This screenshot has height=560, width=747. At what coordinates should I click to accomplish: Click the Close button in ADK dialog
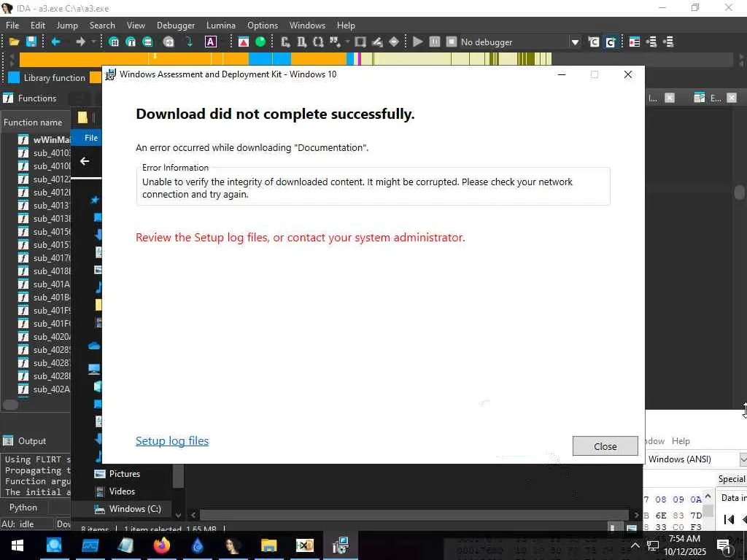tap(605, 446)
